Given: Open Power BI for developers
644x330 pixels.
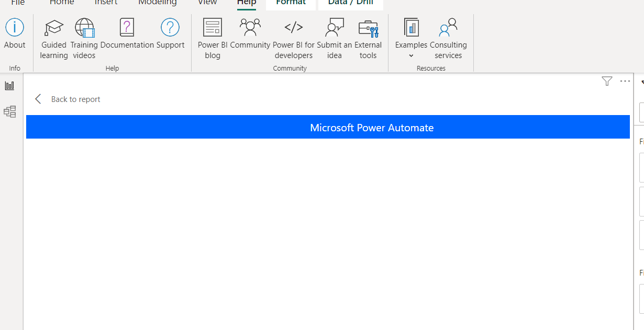Looking at the screenshot, I should click(x=294, y=39).
